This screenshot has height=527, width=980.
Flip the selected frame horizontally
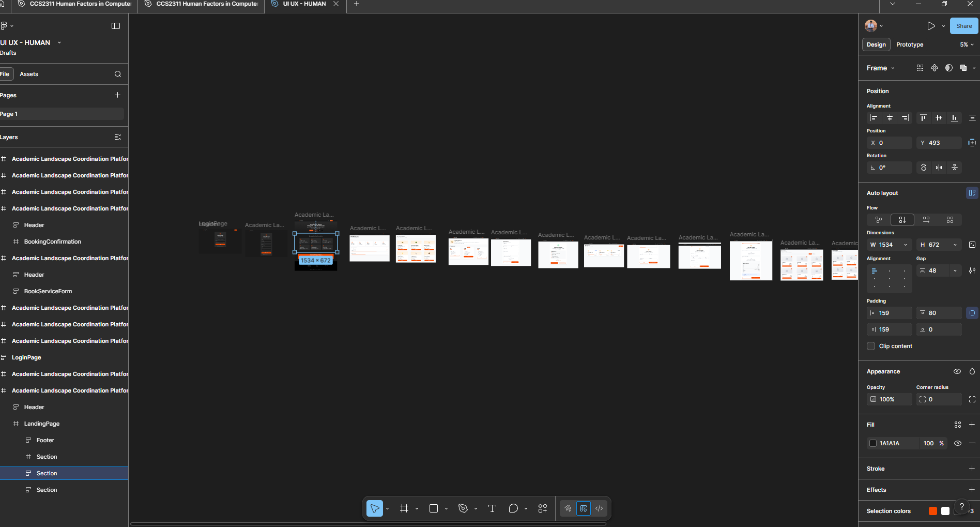click(x=939, y=168)
